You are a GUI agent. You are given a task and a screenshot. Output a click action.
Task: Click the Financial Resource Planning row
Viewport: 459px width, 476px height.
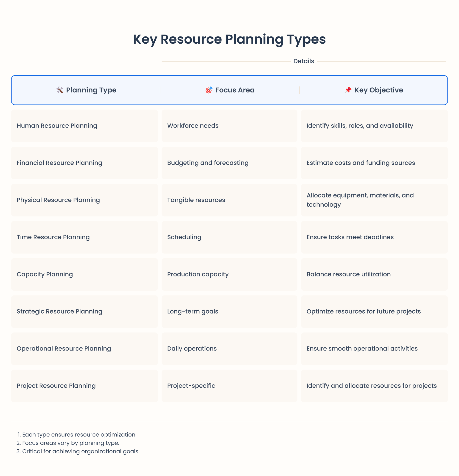tap(229, 163)
